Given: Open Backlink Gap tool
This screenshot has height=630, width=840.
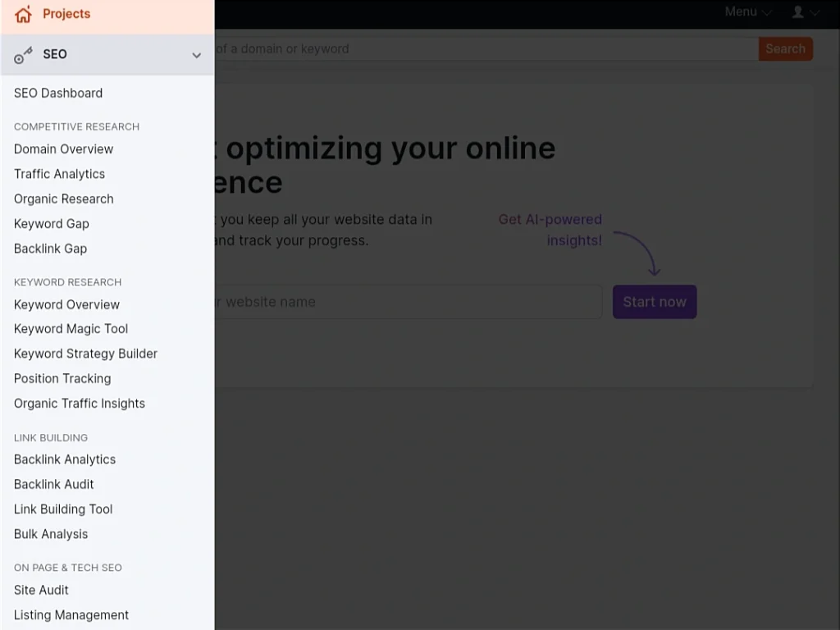Looking at the screenshot, I should click(x=50, y=249).
